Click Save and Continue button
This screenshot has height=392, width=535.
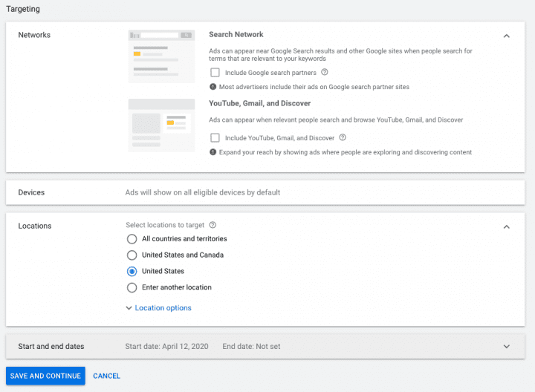point(45,376)
